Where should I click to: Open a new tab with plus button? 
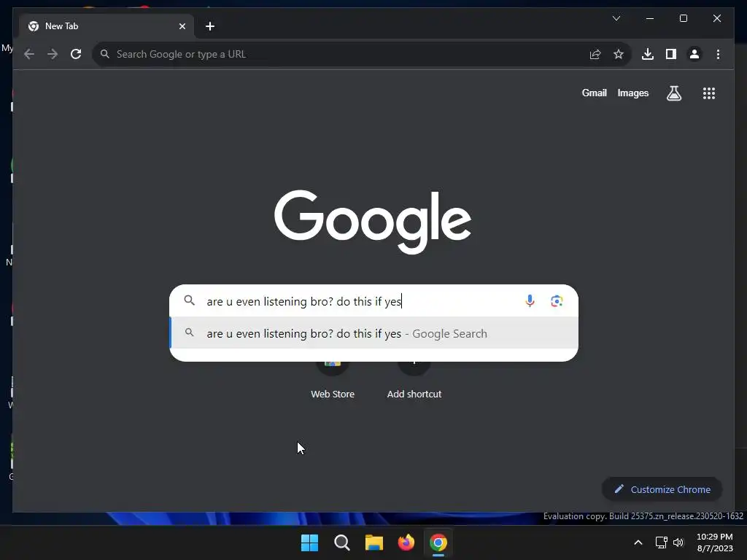click(x=210, y=26)
